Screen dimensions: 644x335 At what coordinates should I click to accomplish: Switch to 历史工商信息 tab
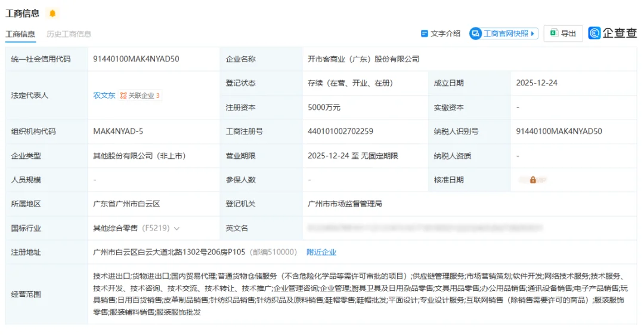tap(69, 34)
